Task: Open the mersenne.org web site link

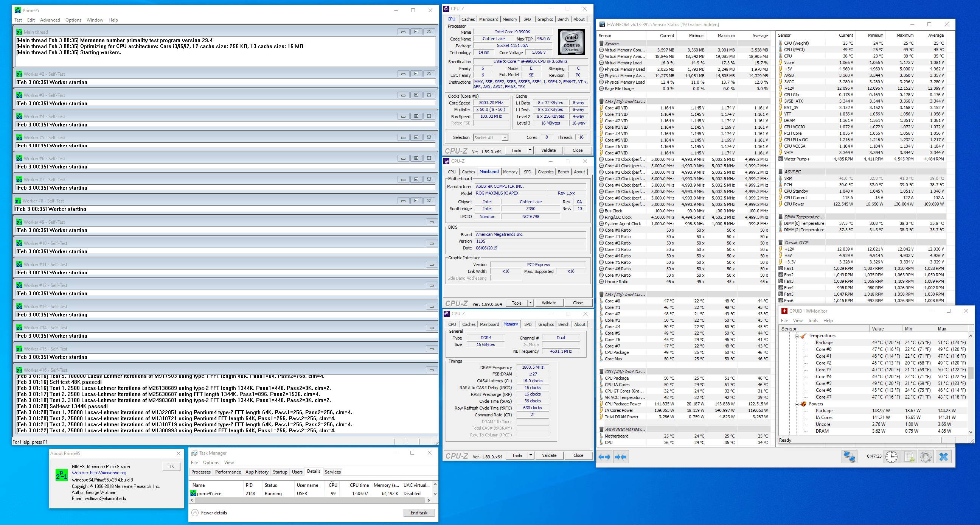Action: 108,473
